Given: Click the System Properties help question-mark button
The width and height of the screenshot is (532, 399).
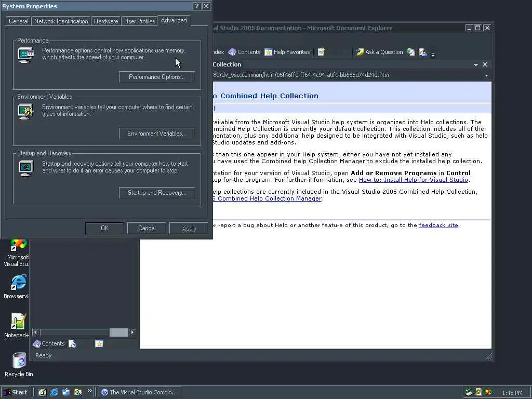Looking at the screenshot, I should coord(197,6).
